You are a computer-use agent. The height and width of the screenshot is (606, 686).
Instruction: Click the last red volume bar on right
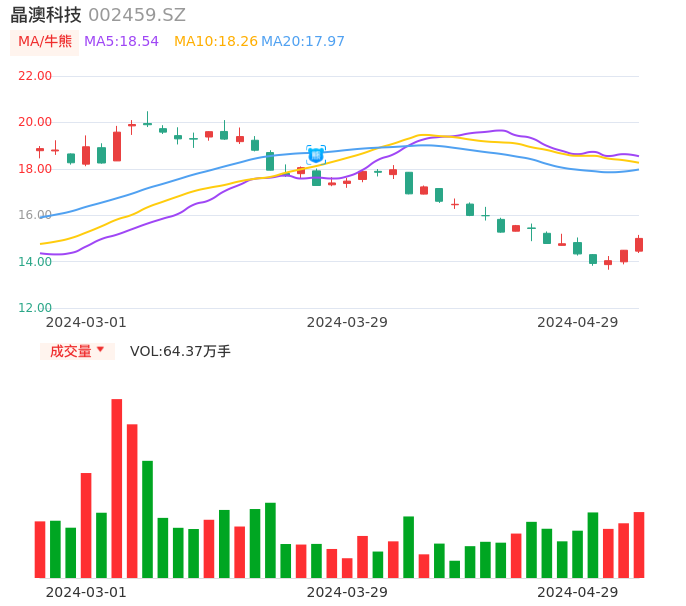point(639,545)
